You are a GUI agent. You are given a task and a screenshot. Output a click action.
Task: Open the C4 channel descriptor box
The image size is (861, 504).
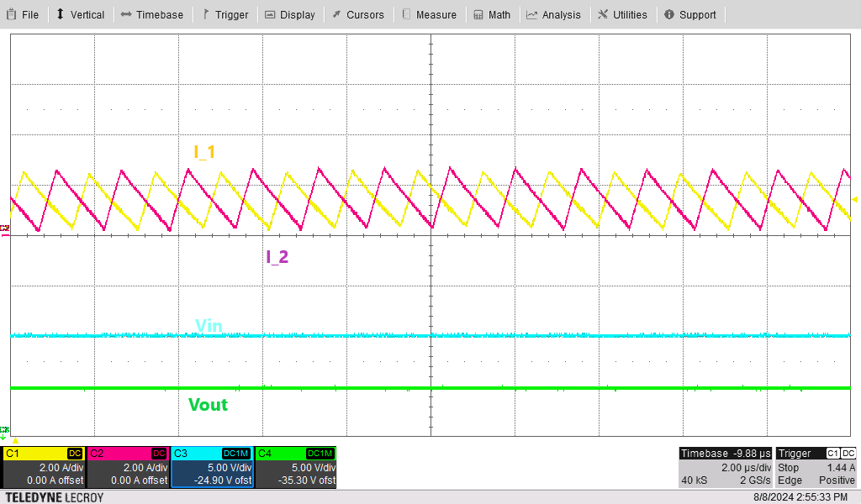pyautogui.click(x=296, y=467)
